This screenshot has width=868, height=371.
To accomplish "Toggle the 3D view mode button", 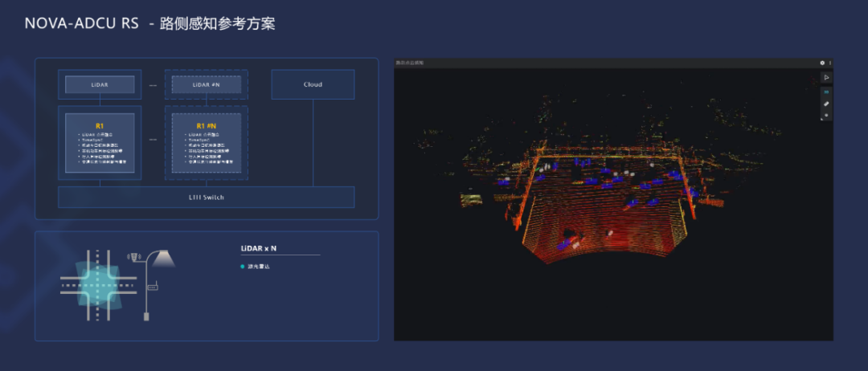I will 826,92.
